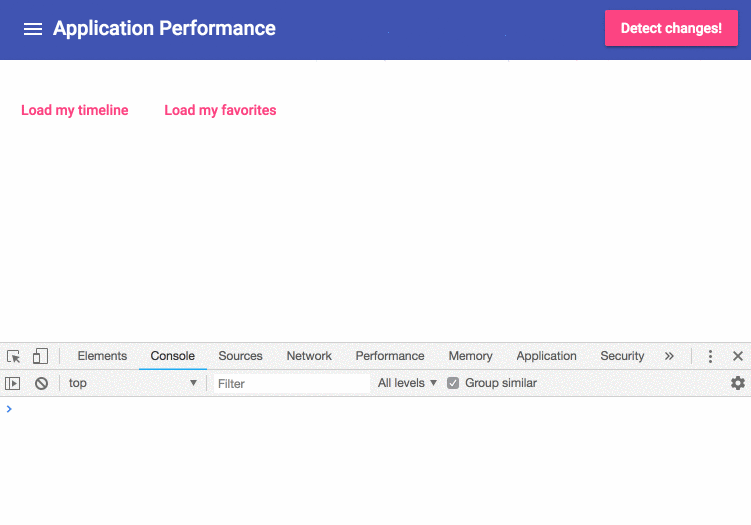The image size is (751, 525).
Task: Open the All levels dropdown
Action: 407,383
